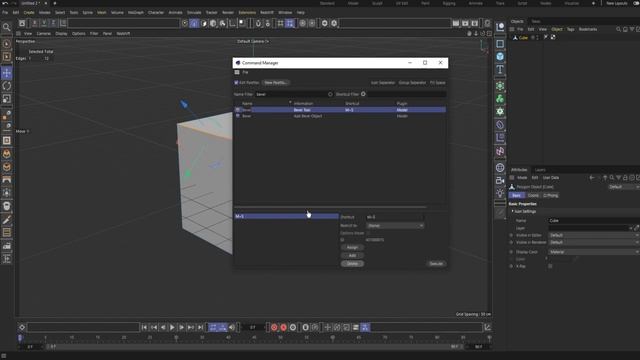Open the green cloner MoGraph icon
The width and height of the screenshot is (640, 360).
pyautogui.click(x=500, y=99)
